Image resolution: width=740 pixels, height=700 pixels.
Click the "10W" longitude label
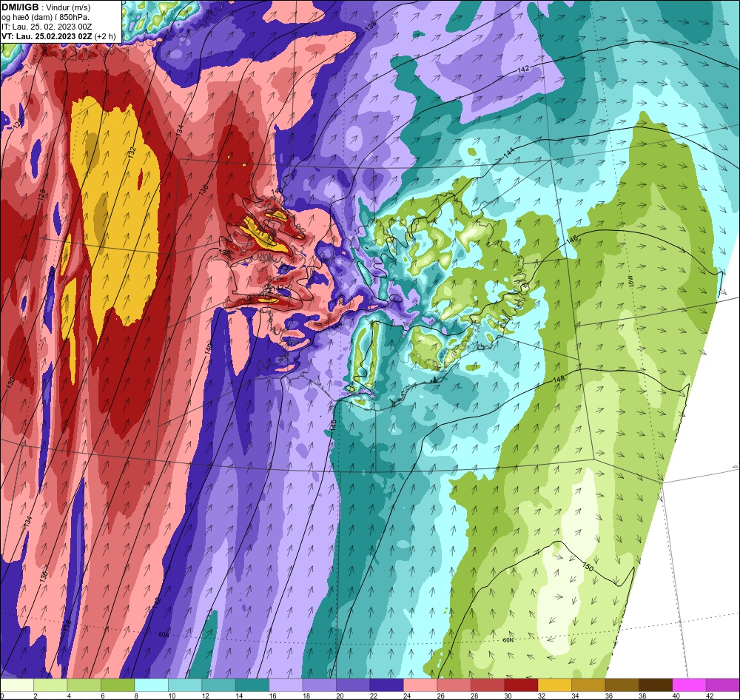coord(631,282)
